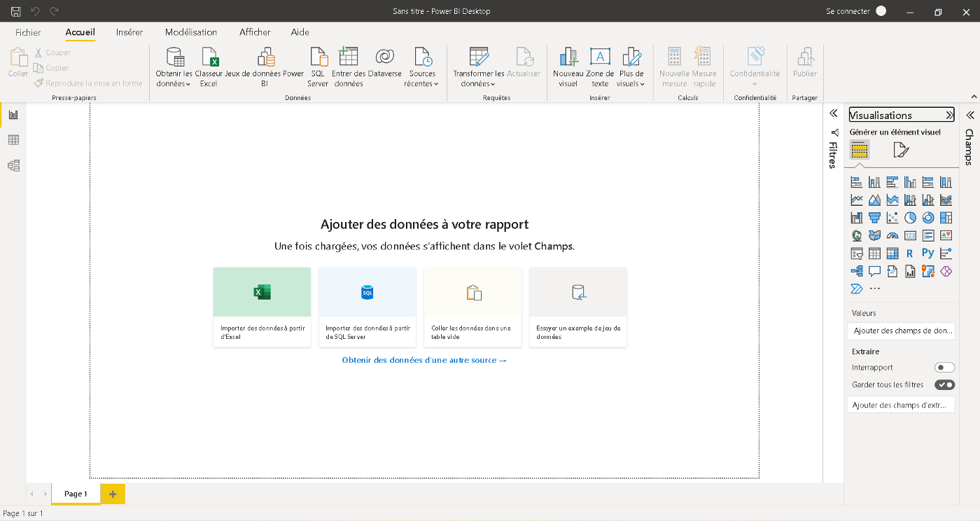Viewport: 980px width, 521px height.
Task: Disable the Garder tous les filtres toggle
Action: [x=944, y=384]
